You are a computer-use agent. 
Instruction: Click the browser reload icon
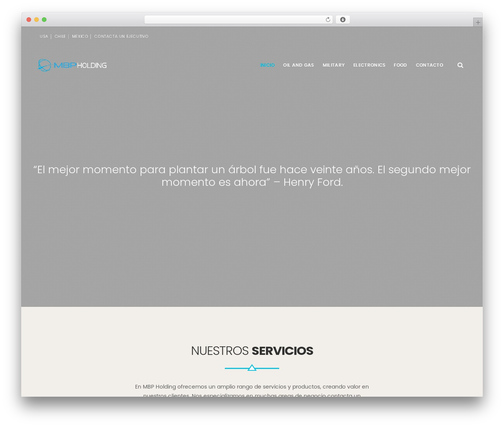pos(328,20)
